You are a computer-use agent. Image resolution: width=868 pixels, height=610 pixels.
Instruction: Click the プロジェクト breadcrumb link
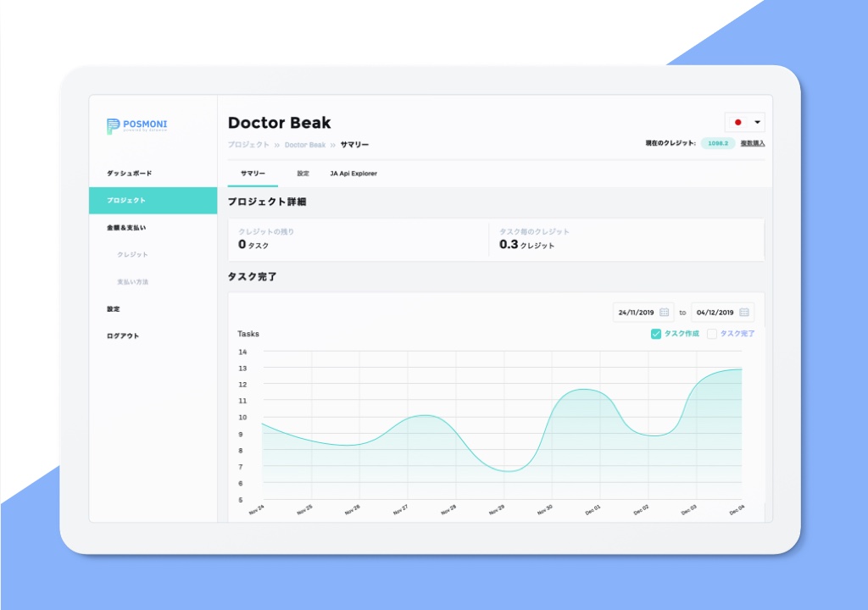click(248, 145)
